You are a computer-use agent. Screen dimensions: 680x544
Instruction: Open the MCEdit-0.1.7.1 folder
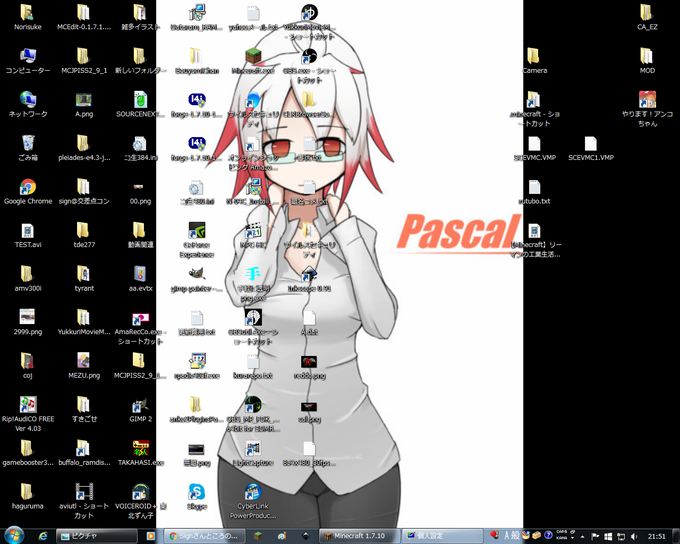(x=84, y=17)
